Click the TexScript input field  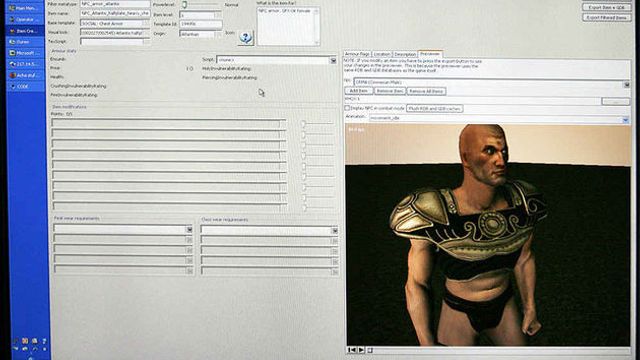coord(115,42)
